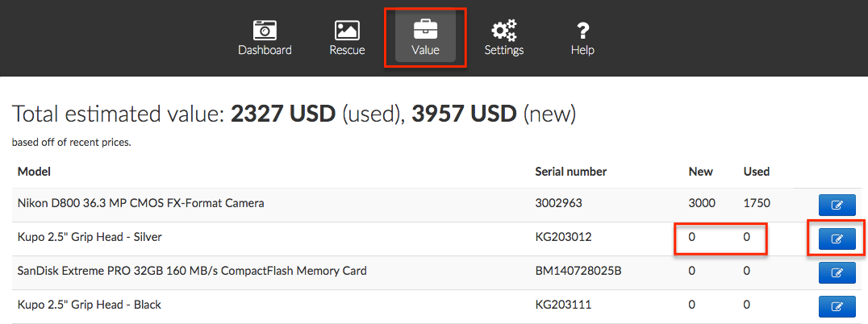Click the Nikon's 3000 new price value
868x324 pixels.
702,204
